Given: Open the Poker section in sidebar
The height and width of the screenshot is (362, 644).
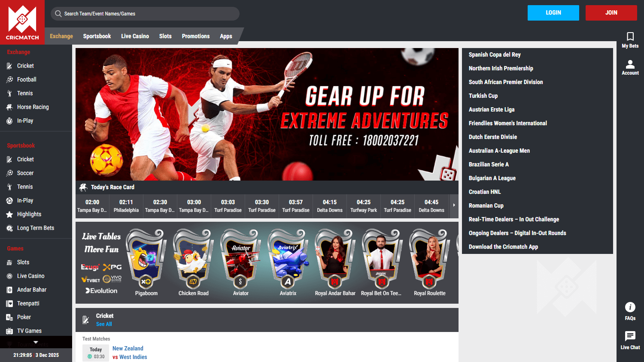Looking at the screenshot, I should 9,317.
